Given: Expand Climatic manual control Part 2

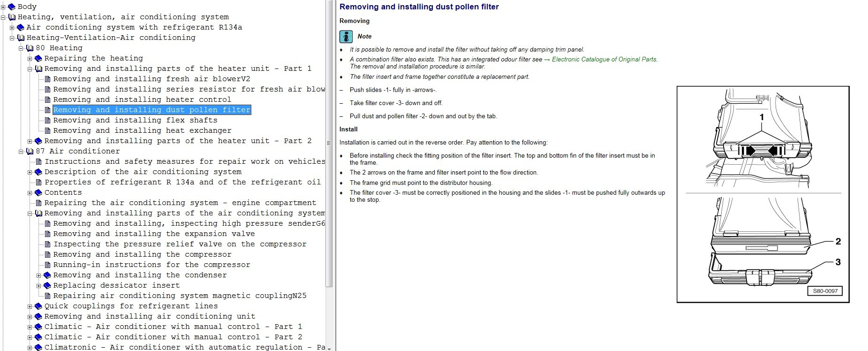Looking at the screenshot, I should pyautogui.click(x=30, y=337).
